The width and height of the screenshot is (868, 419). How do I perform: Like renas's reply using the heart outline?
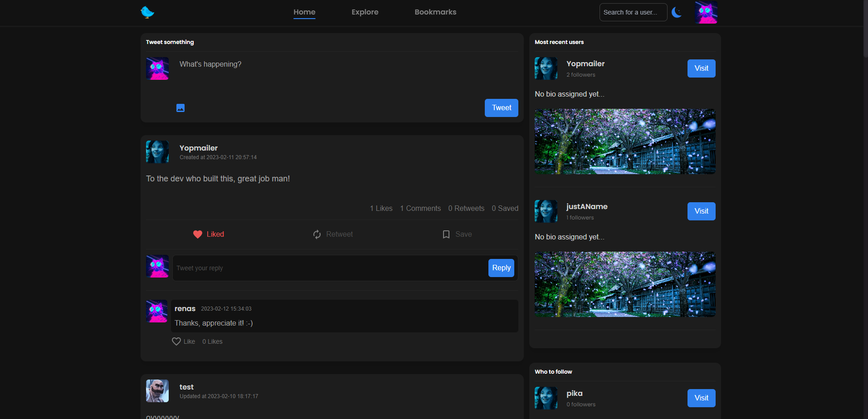coord(177,341)
